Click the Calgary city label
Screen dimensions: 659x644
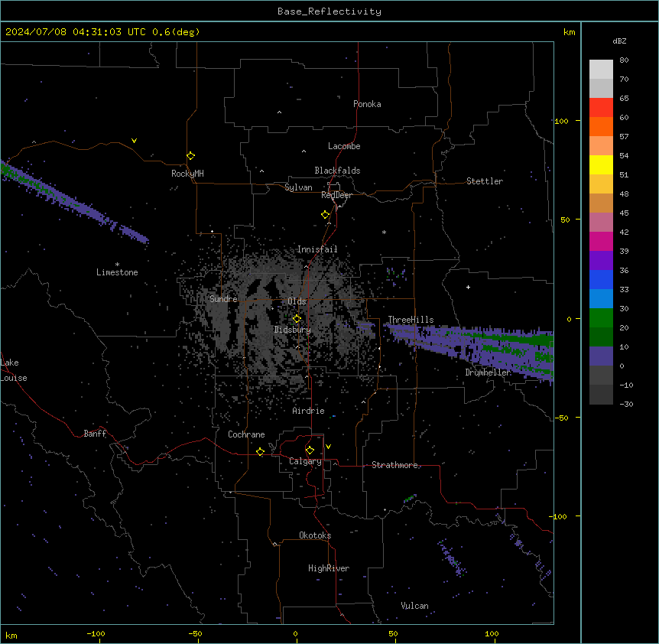pyautogui.click(x=305, y=461)
